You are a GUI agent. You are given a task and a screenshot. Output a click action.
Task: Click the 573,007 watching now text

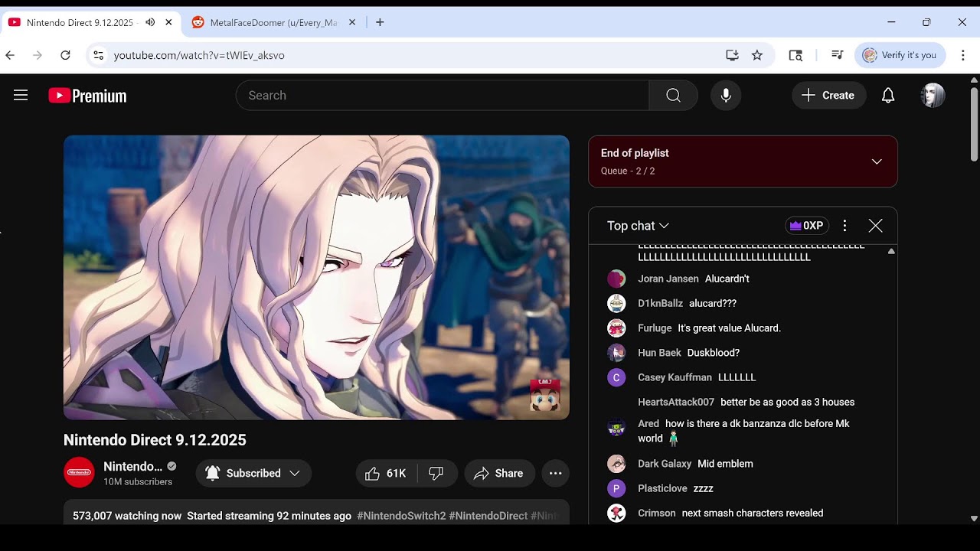coord(127,516)
